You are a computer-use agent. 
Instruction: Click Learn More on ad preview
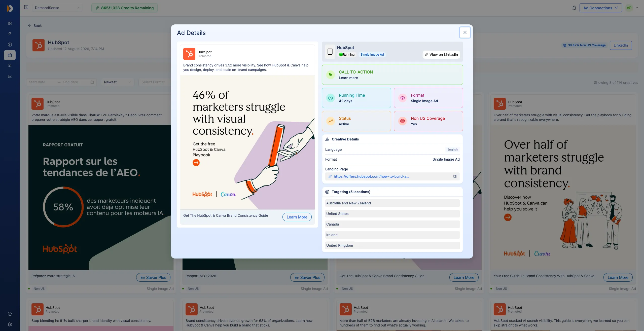297,217
